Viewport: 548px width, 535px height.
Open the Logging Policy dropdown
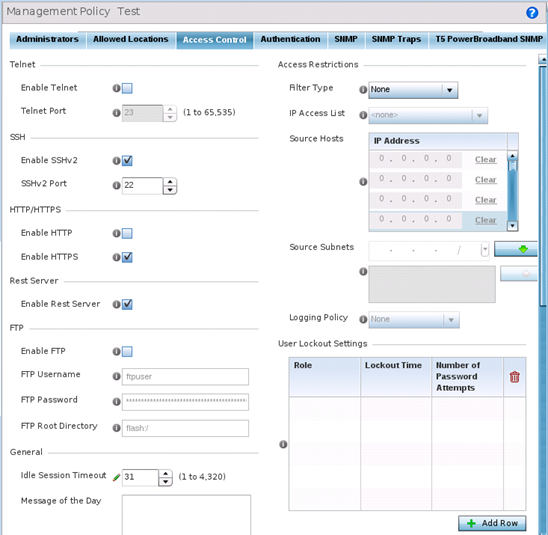[x=414, y=320]
